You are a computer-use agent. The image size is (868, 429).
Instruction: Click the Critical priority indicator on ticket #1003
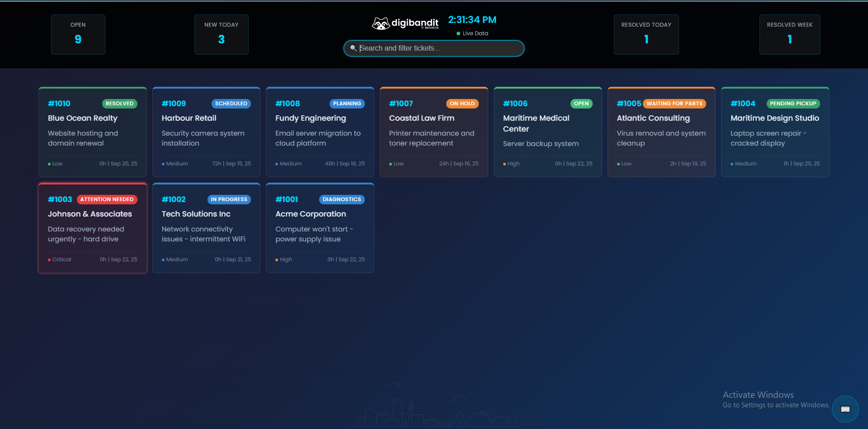click(60, 259)
